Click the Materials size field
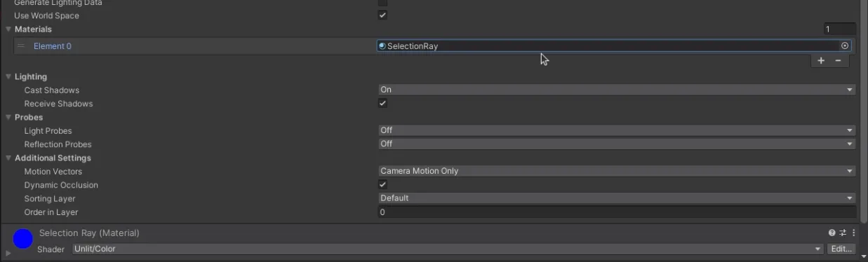The width and height of the screenshot is (868, 262). [840, 29]
